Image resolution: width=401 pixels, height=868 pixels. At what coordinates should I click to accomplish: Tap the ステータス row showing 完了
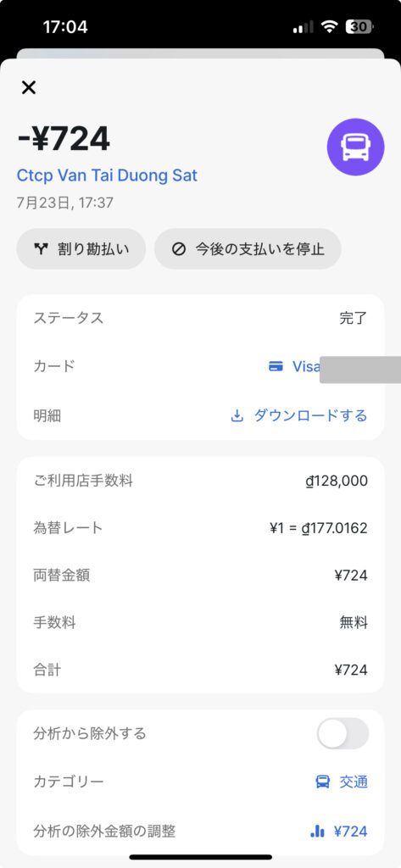200,319
